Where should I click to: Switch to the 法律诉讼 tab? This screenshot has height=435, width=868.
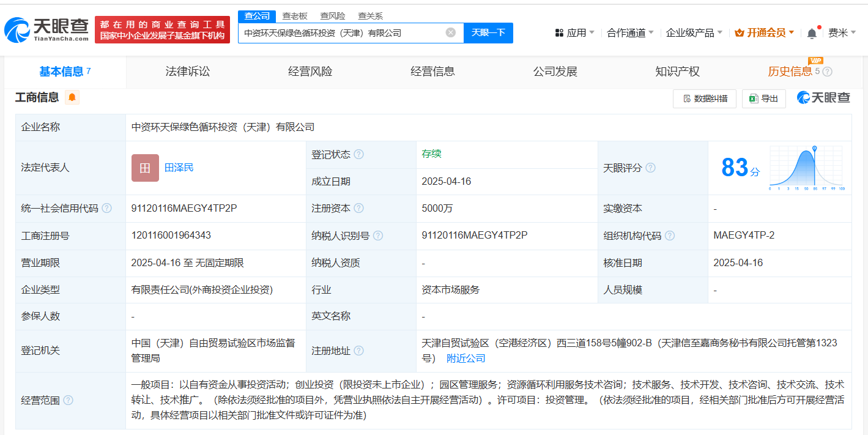click(187, 72)
